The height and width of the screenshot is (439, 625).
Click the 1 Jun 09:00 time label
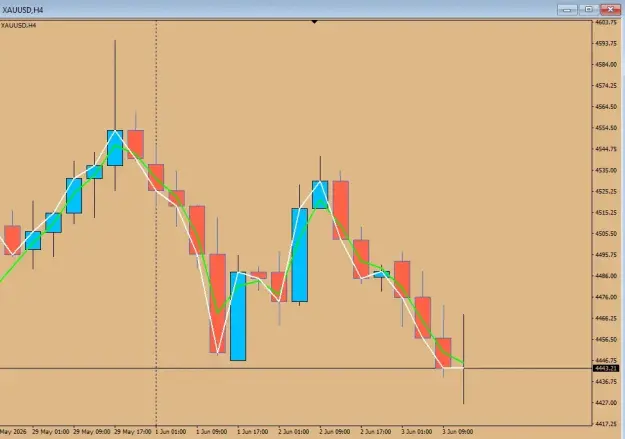click(x=211, y=432)
